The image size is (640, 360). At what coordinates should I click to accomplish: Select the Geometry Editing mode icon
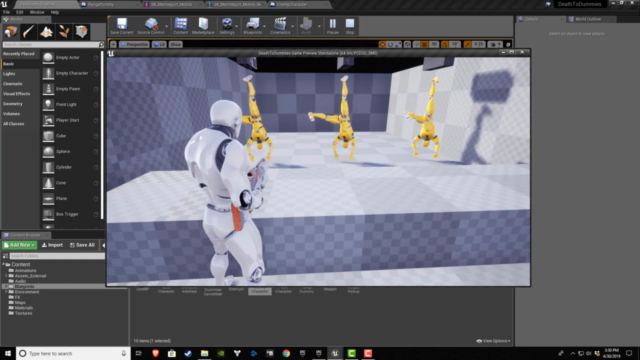[81, 32]
